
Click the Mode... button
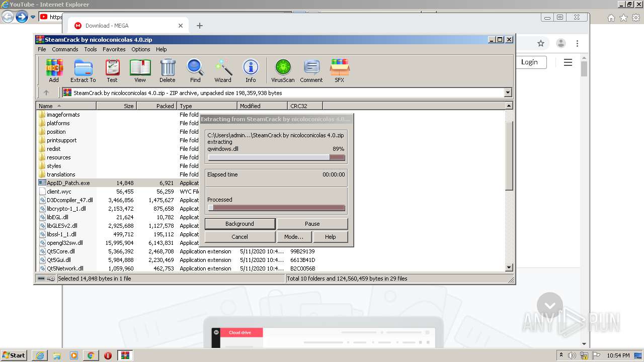click(x=294, y=237)
